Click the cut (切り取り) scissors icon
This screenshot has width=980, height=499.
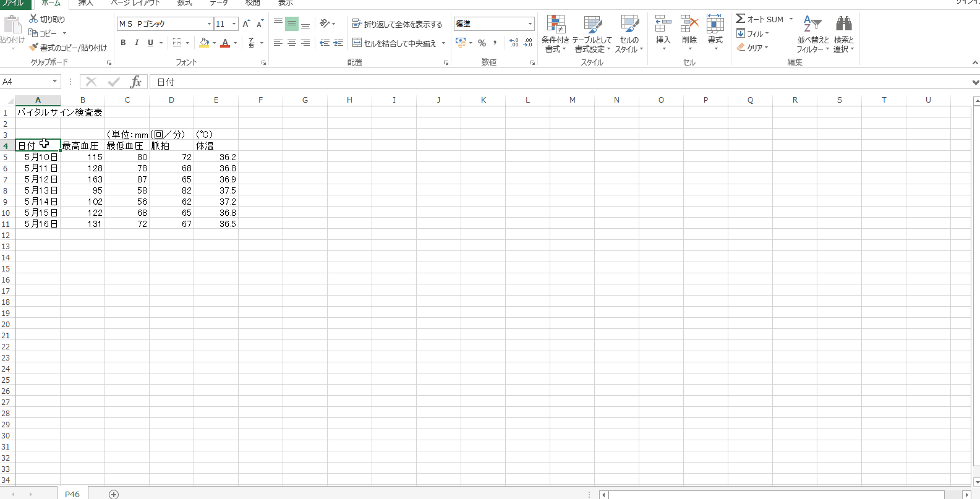click(x=33, y=19)
